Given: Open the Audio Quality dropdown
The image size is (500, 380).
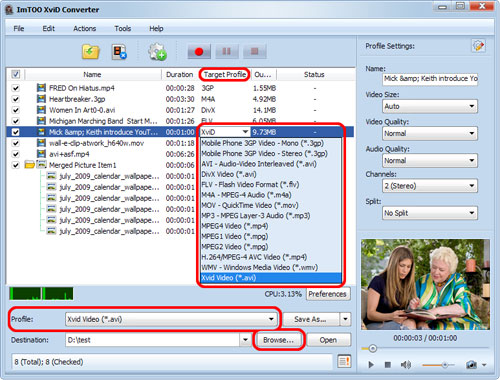Looking at the screenshot, I should point(430,161).
